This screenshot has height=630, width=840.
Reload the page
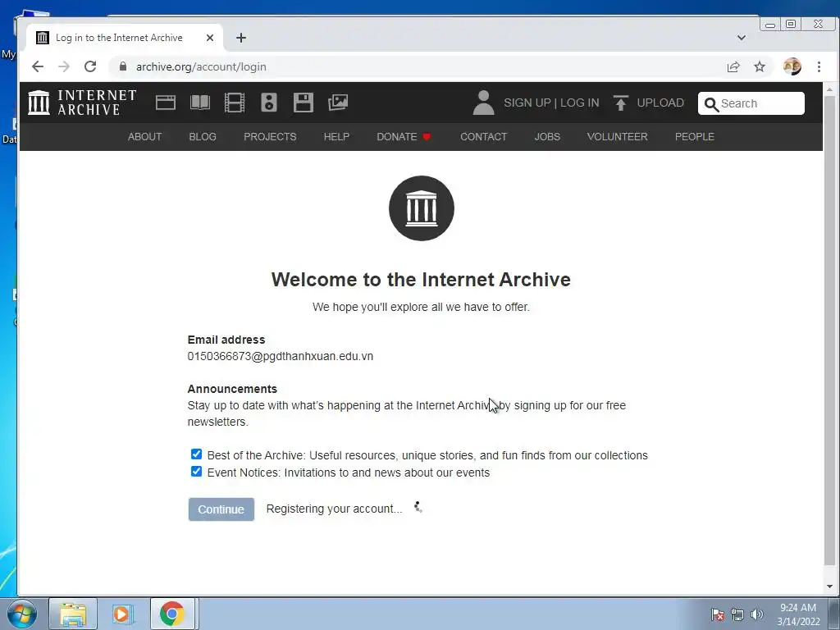coord(90,66)
